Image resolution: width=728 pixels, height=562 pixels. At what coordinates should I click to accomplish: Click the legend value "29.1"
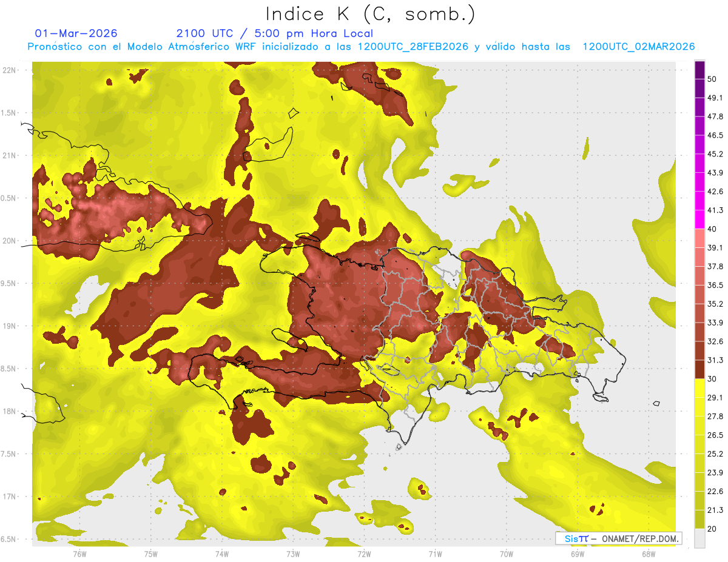click(x=715, y=398)
